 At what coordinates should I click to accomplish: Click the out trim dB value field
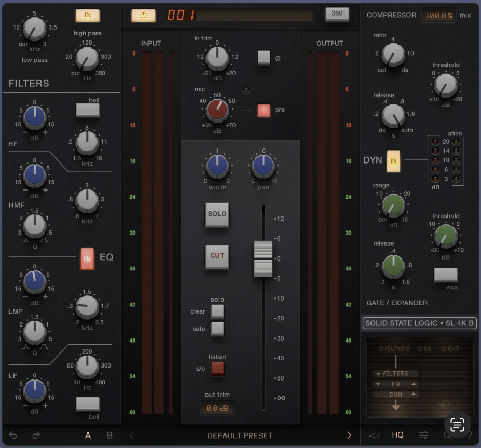216,409
